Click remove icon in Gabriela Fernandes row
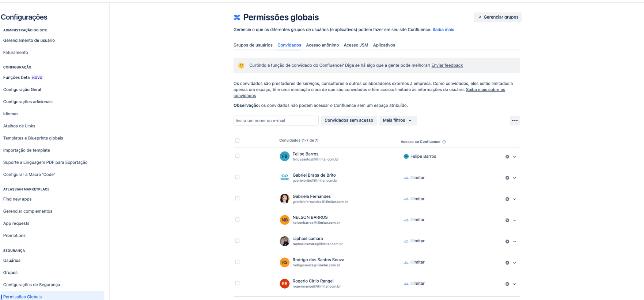The height and width of the screenshot is (300, 644). coord(507,199)
